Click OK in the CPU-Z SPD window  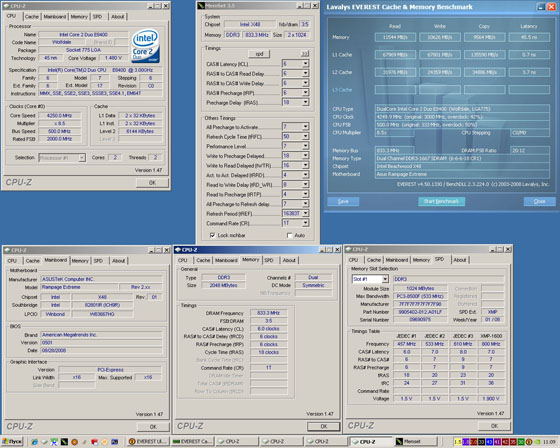[494, 426]
